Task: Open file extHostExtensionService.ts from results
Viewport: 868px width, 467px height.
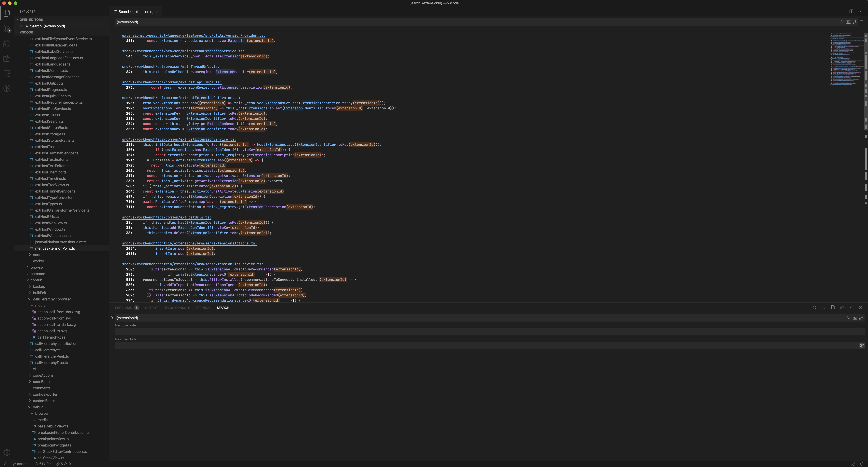Action: [179, 139]
